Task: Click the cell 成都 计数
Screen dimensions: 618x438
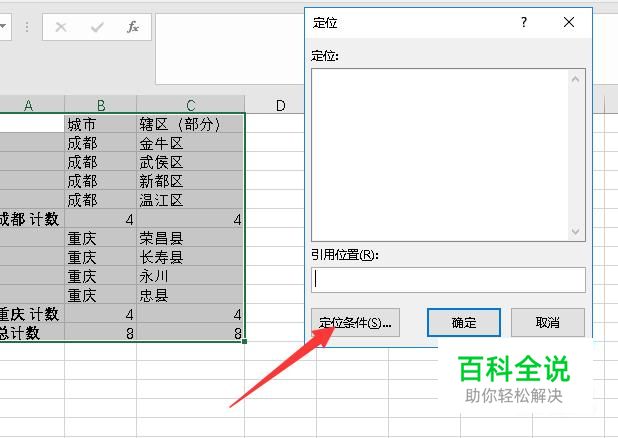Action: coord(32,219)
